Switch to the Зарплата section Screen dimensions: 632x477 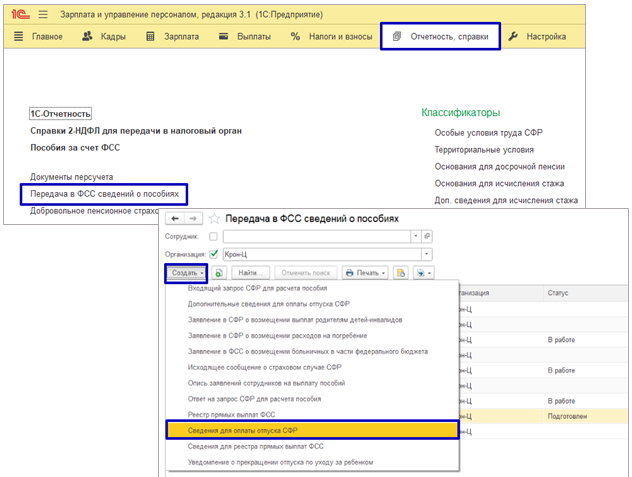pos(172,37)
